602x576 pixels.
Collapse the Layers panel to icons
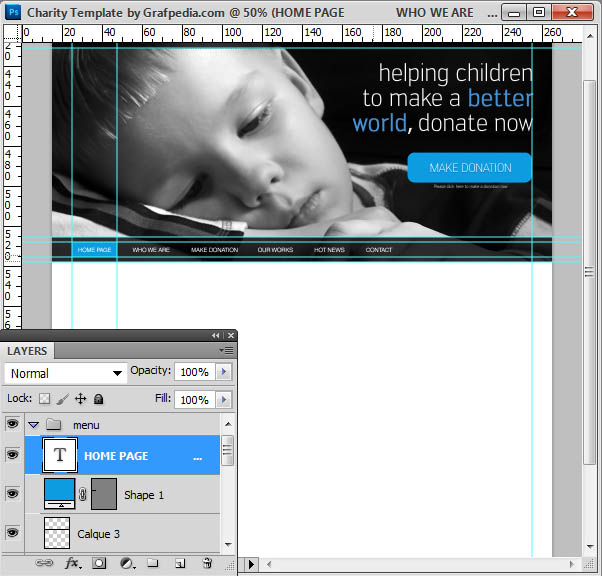pyautogui.click(x=215, y=336)
